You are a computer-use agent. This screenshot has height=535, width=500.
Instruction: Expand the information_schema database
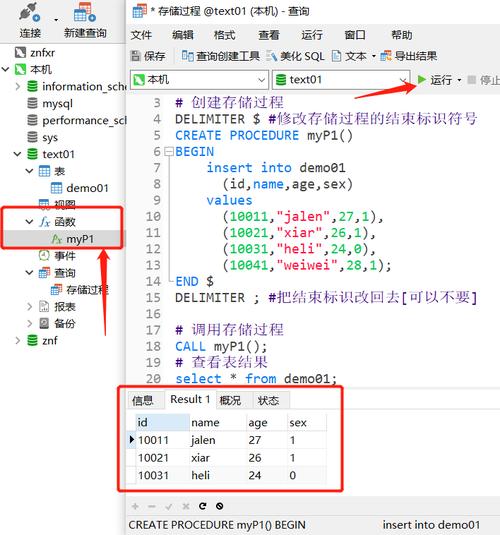[18, 86]
